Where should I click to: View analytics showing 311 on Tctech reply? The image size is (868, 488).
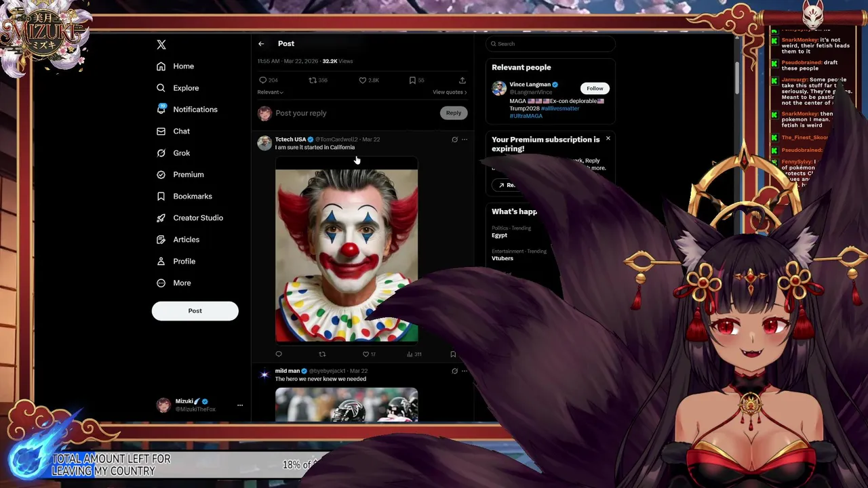point(414,354)
